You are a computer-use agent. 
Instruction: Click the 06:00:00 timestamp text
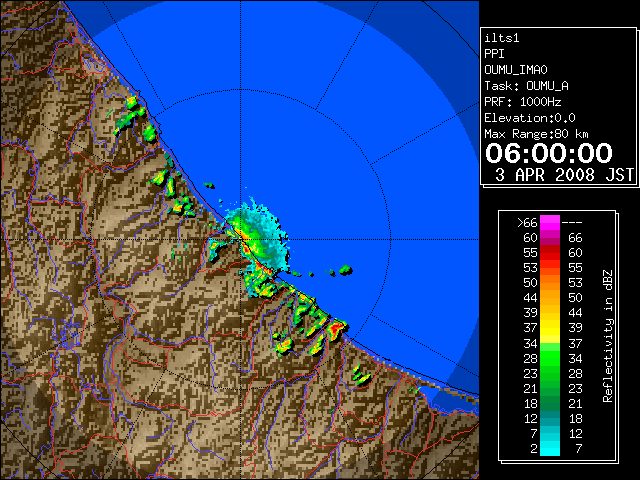(x=549, y=153)
